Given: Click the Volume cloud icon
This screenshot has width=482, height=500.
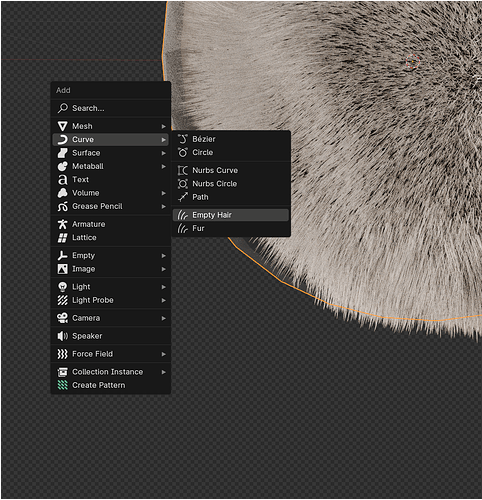Looking at the screenshot, I should pos(63,193).
